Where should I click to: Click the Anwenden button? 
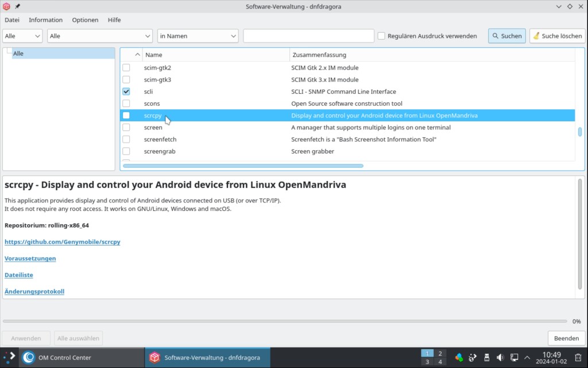click(x=26, y=338)
